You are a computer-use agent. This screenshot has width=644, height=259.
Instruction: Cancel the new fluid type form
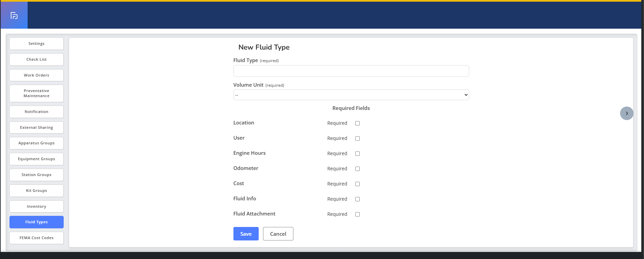click(278, 234)
